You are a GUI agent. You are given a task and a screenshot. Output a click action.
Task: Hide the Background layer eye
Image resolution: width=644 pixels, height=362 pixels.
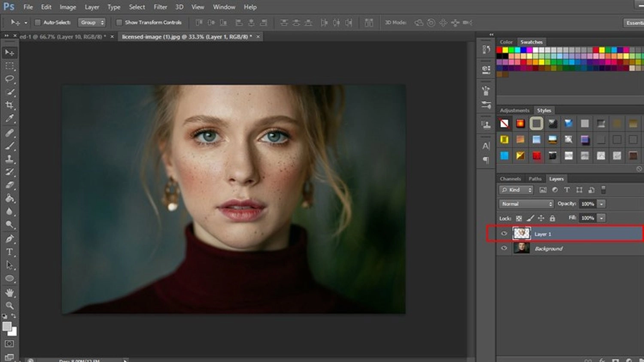click(504, 248)
